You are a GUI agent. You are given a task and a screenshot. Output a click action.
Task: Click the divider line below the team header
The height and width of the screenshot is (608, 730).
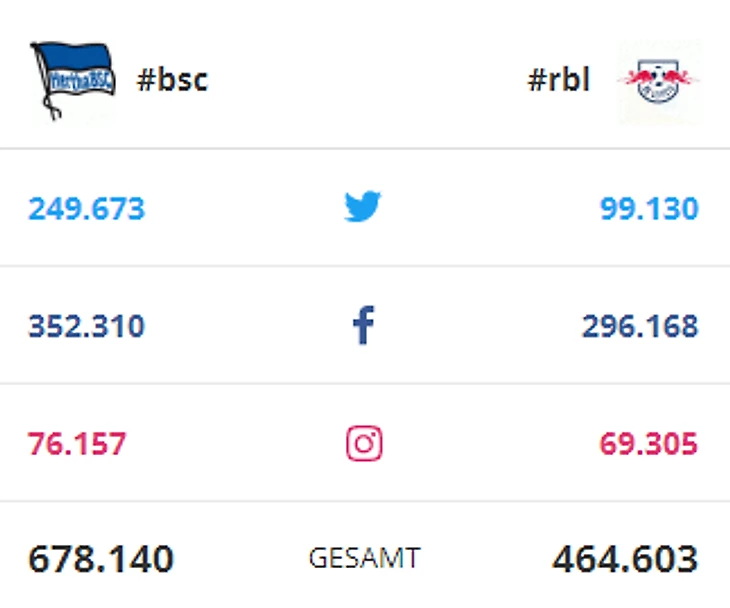[x=364, y=149]
